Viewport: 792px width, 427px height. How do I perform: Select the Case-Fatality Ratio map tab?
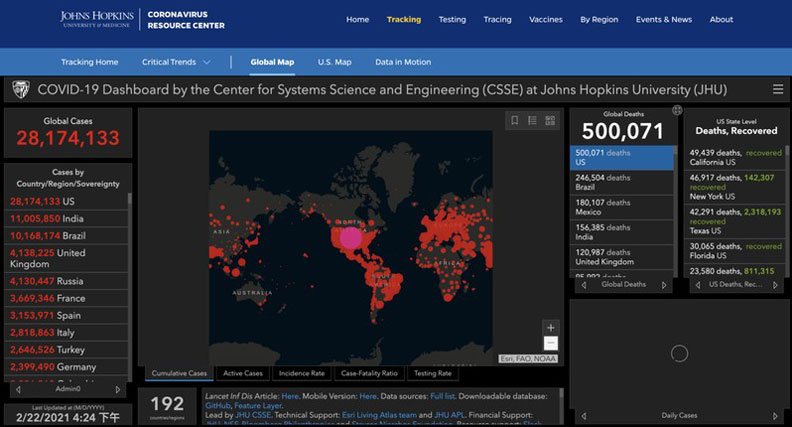click(x=369, y=373)
